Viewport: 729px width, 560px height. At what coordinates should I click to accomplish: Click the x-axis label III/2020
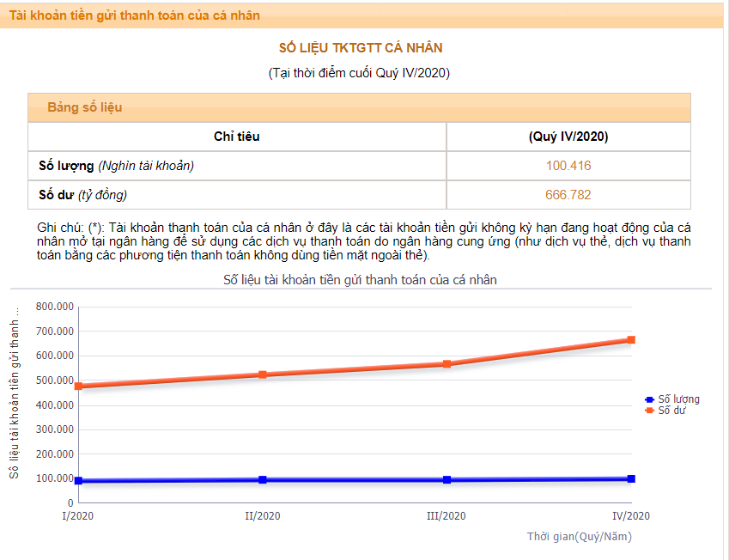coord(447,516)
